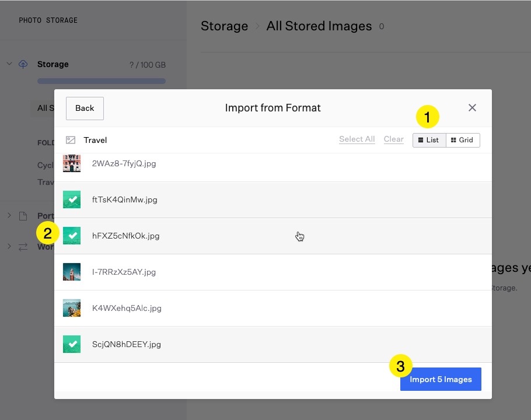531x420 pixels.
Task: Switch to Grid view
Action: click(463, 140)
